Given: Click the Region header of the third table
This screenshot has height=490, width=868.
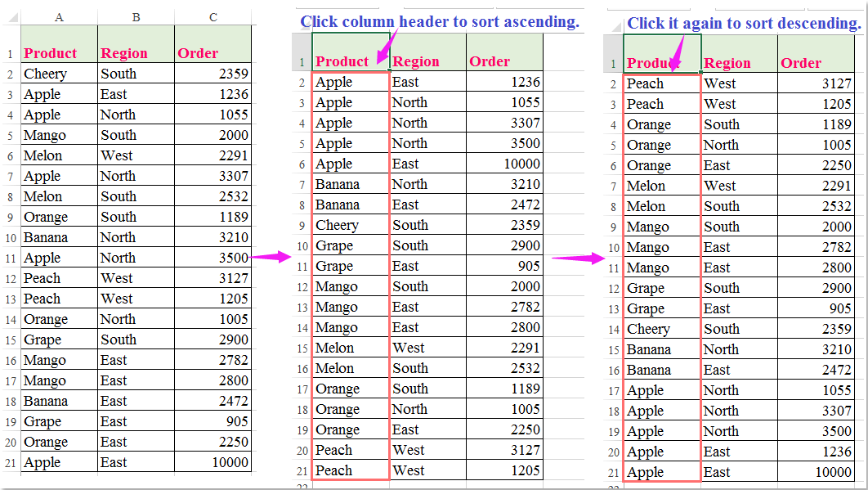Looking at the screenshot, I should point(727,63).
